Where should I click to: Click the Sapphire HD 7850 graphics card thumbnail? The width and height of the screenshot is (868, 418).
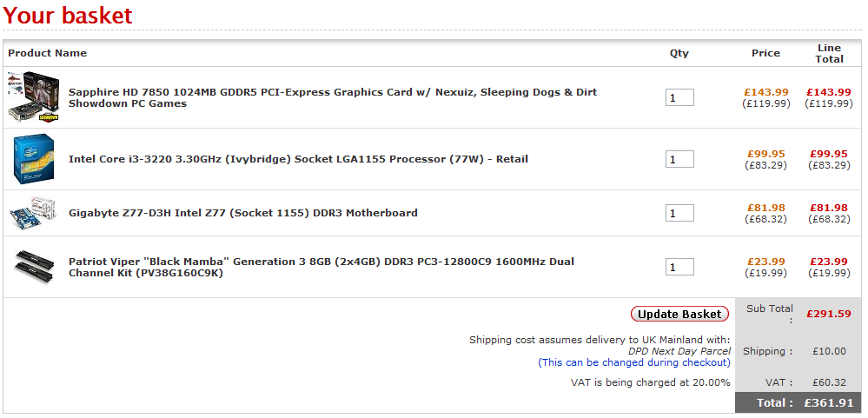point(33,97)
